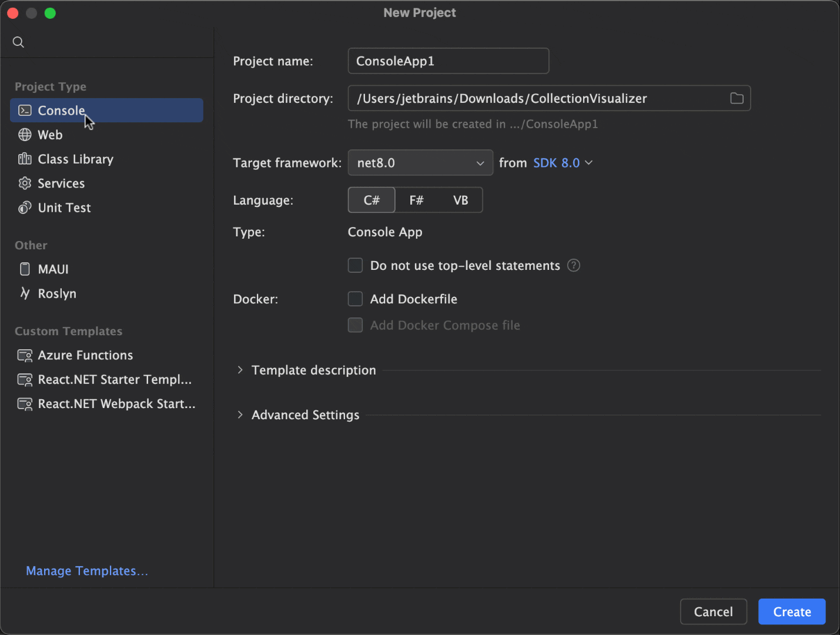Select React.NET Starter Template entry
840x635 pixels.
(x=115, y=380)
